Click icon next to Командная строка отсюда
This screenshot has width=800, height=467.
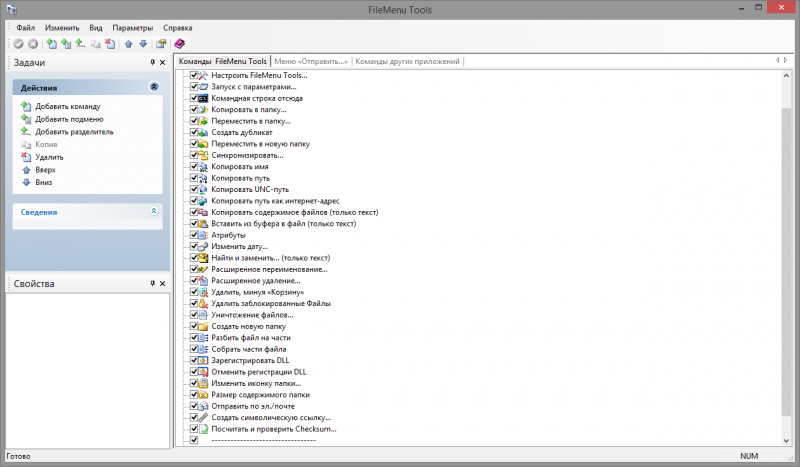[203, 98]
